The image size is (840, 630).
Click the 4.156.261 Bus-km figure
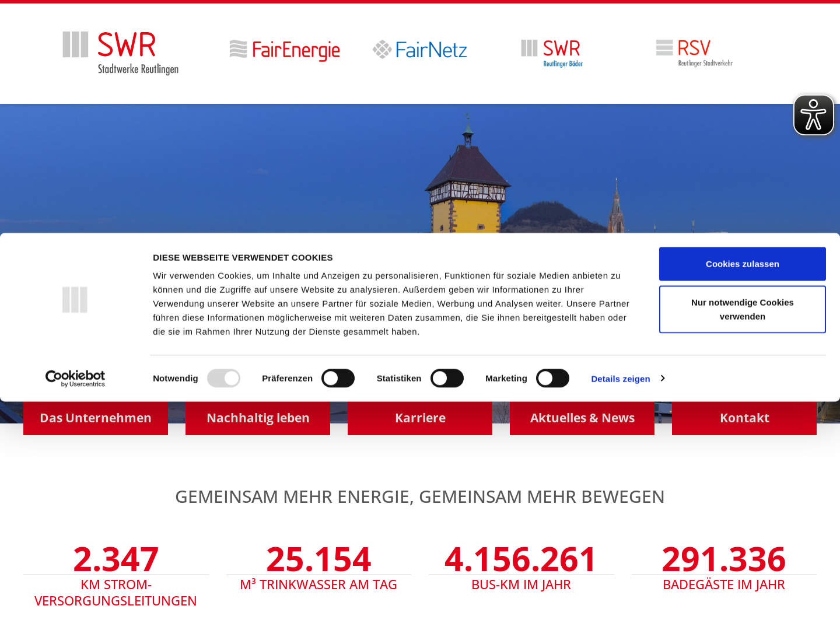coord(521,559)
